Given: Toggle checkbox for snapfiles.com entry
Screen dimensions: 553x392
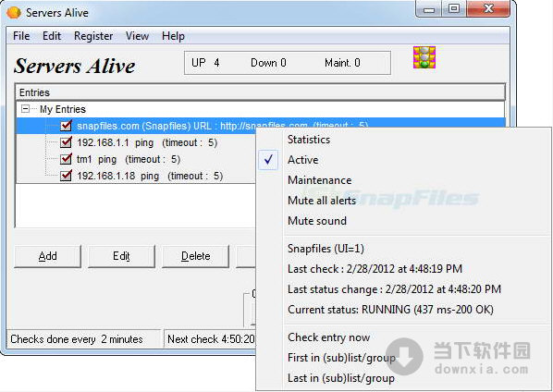Looking at the screenshot, I should click(66, 126).
